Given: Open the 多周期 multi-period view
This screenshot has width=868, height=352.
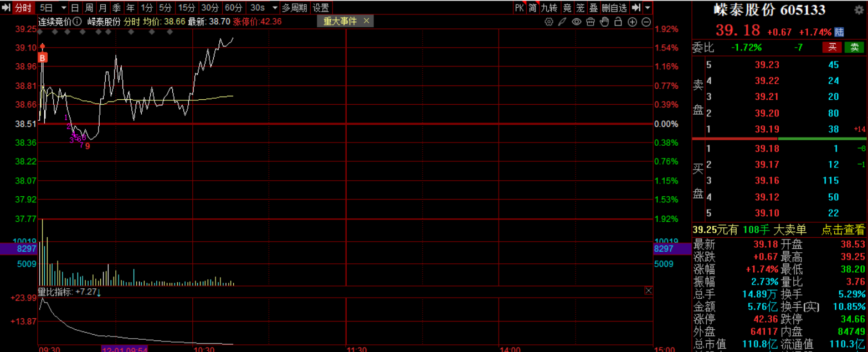Looking at the screenshot, I should pyautogui.click(x=294, y=8).
